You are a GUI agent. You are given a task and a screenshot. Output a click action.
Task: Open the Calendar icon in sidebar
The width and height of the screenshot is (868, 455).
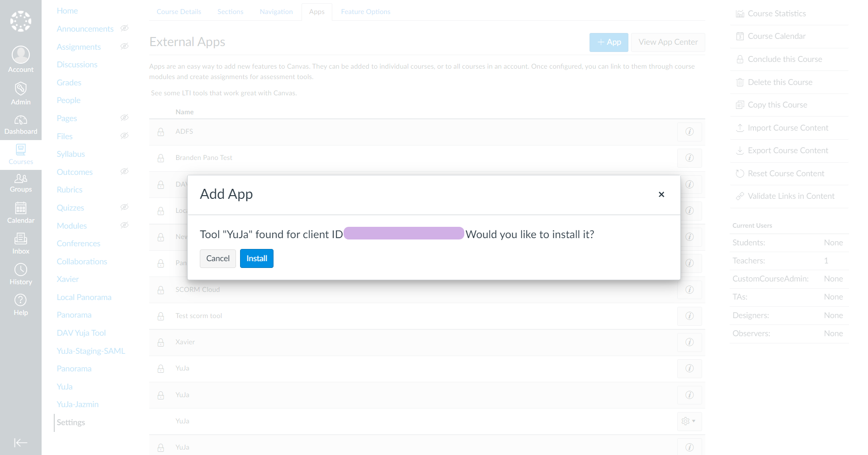click(x=21, y=213)
